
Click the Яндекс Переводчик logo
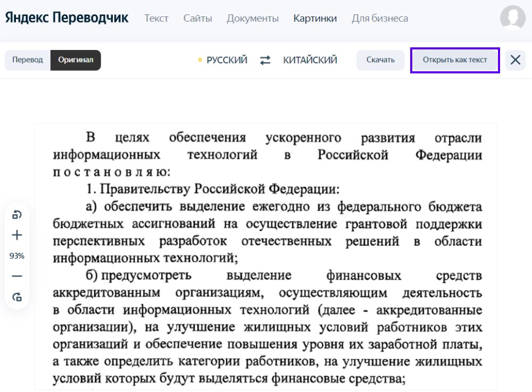coord(66,17)
